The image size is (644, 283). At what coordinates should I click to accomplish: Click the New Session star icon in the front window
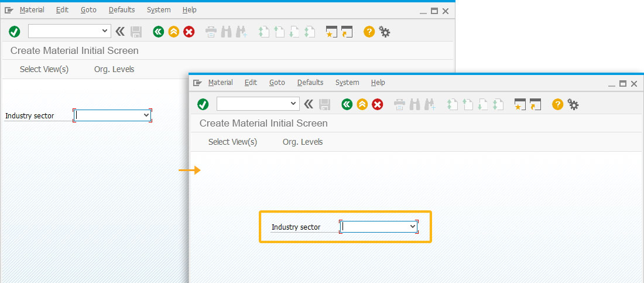pos(520,104)
